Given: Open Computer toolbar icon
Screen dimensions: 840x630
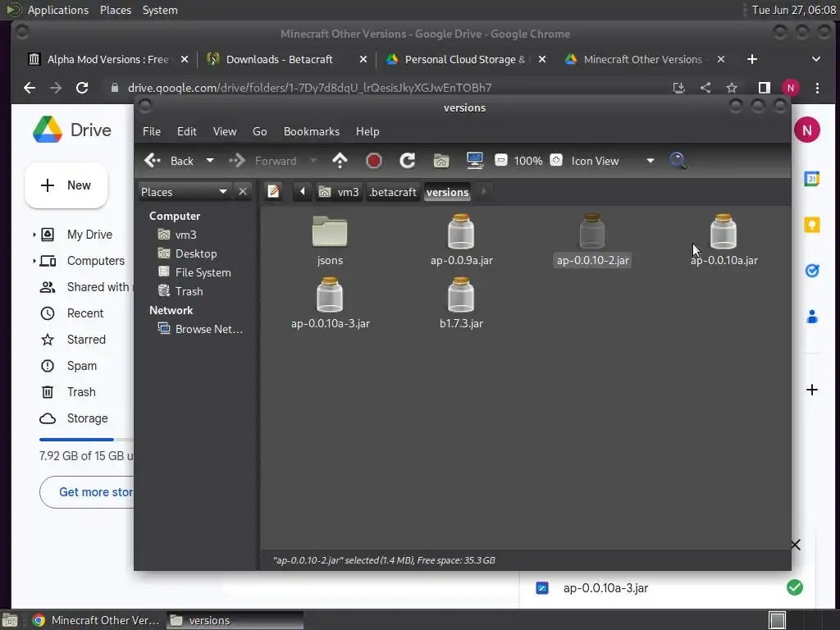Looking at the screenshot, I should [x=475, y=160].
